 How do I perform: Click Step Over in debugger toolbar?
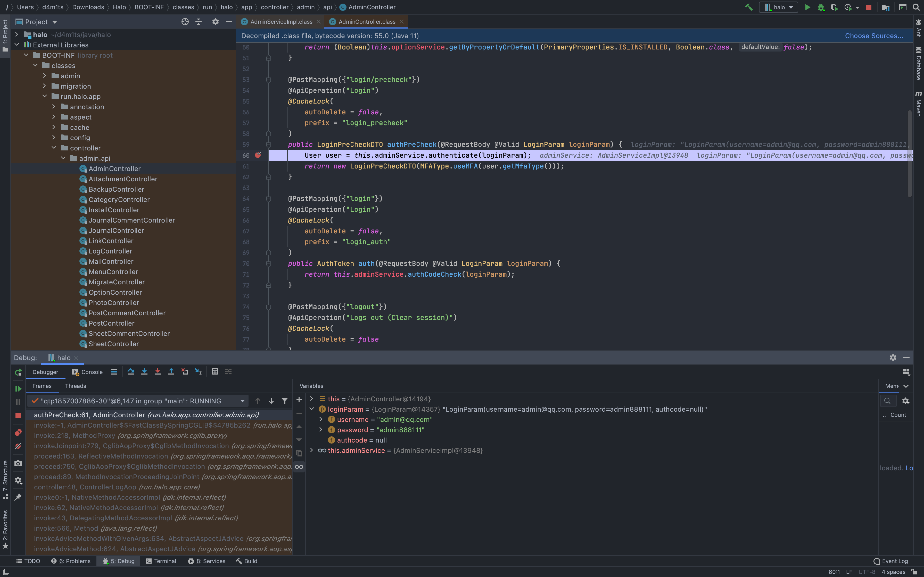tap(130, 372)
